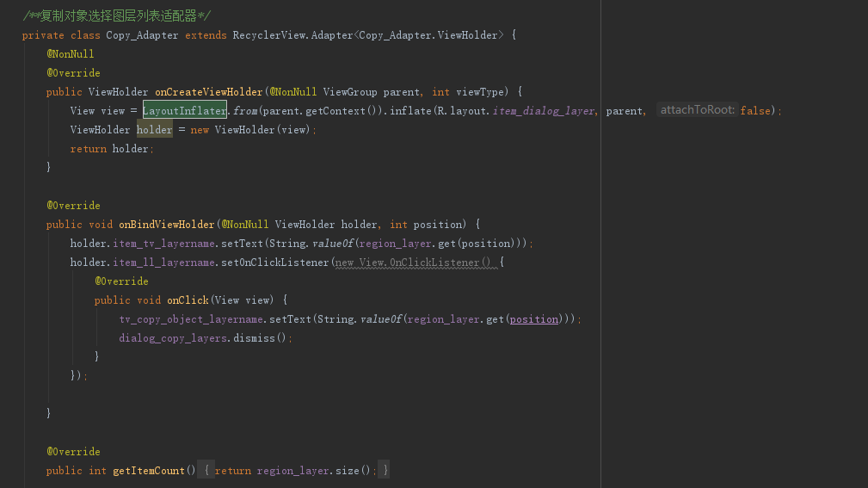Click the standalone @NonNull annotation line
The height and width of the screenshot is (488, 868).
tap(71, 53)
